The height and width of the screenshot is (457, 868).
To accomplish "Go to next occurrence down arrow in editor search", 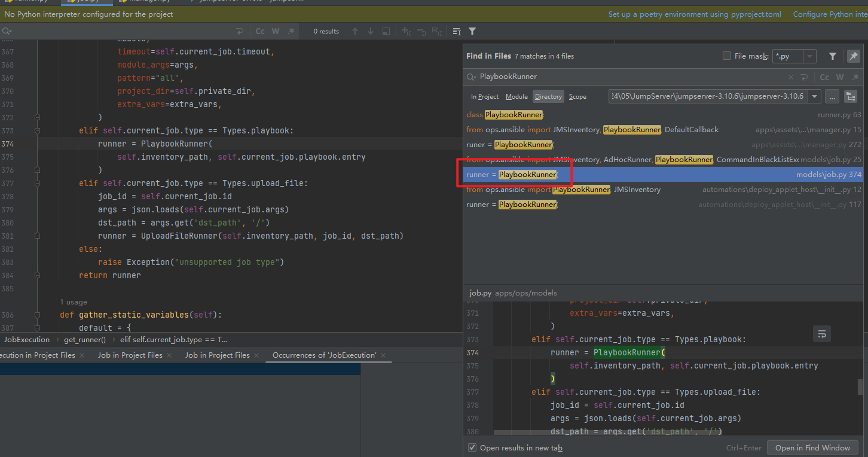I will (x=371, y=31).
